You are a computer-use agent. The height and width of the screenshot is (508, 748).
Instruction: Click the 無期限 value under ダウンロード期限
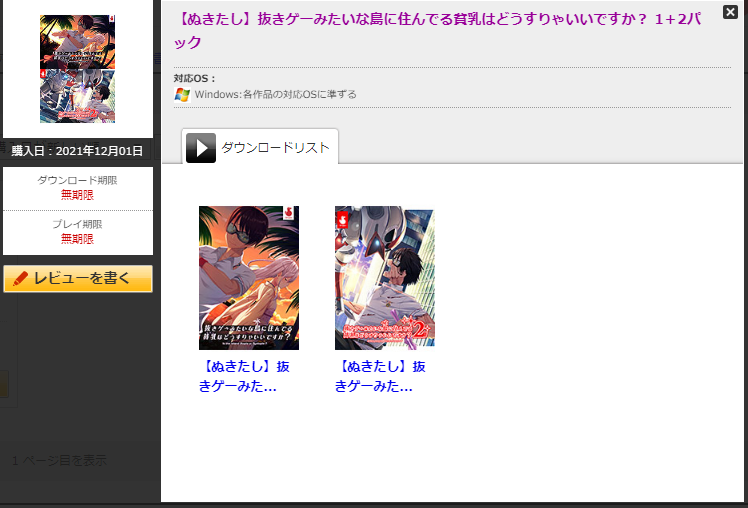point(77,195)
